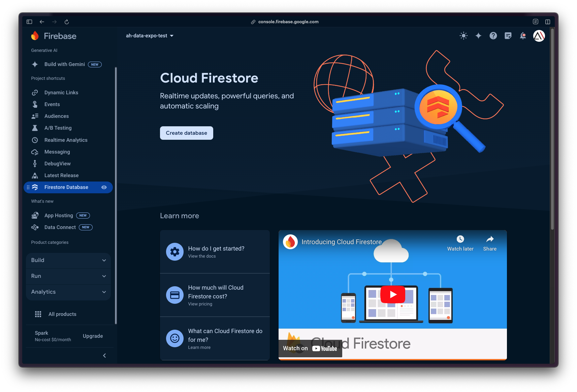Open the View the docs link
577x392 pixels.
[202, 256]
